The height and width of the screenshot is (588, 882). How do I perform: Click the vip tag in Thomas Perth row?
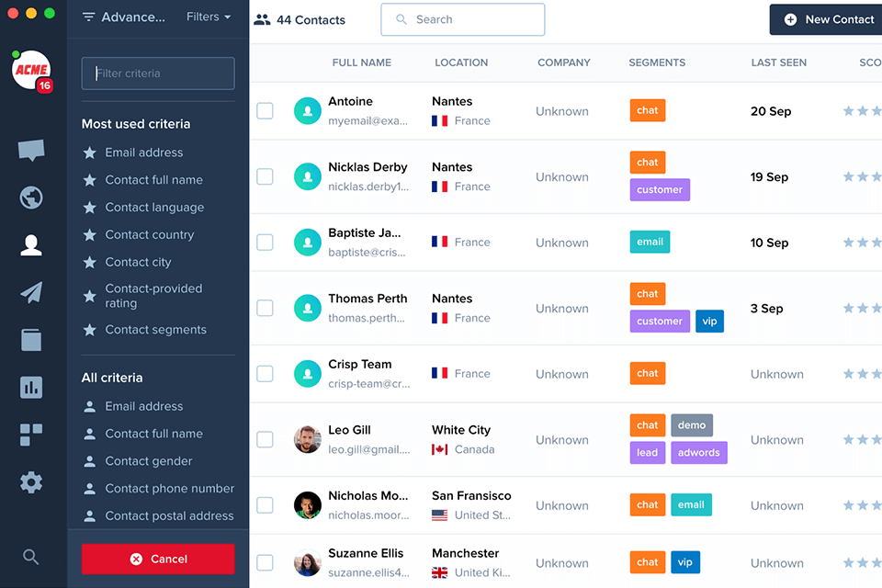(709, 322)
